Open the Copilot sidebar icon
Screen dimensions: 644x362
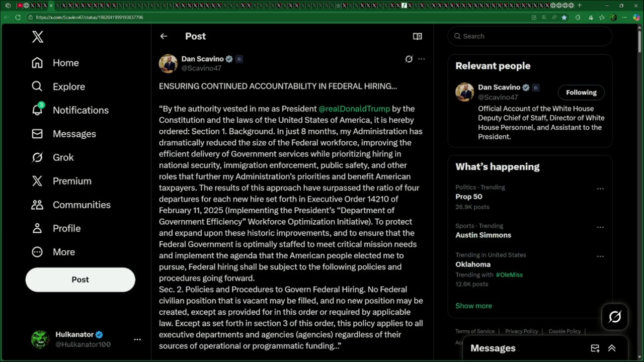636,17
